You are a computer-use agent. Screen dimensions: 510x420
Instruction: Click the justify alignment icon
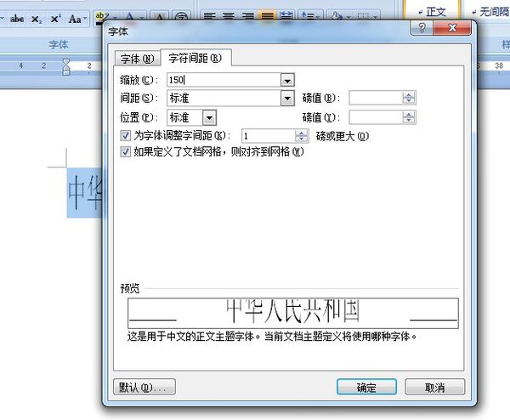tap(267, 16)
